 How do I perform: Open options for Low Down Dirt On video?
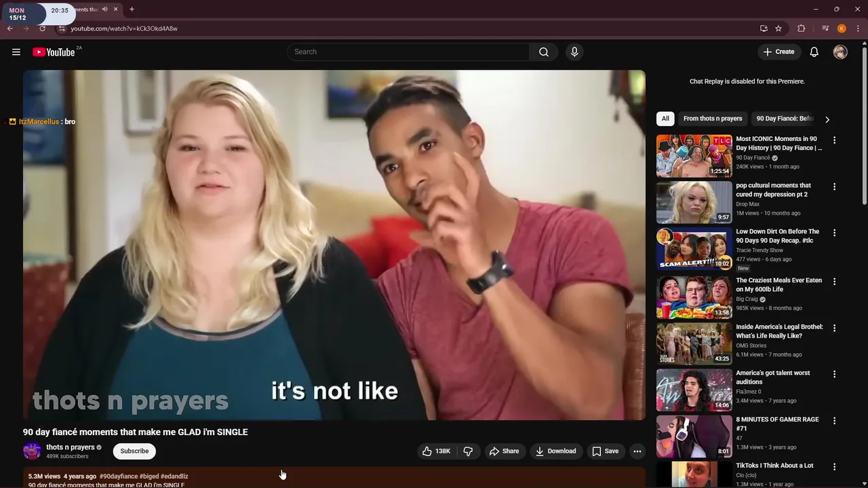(835, 232)
